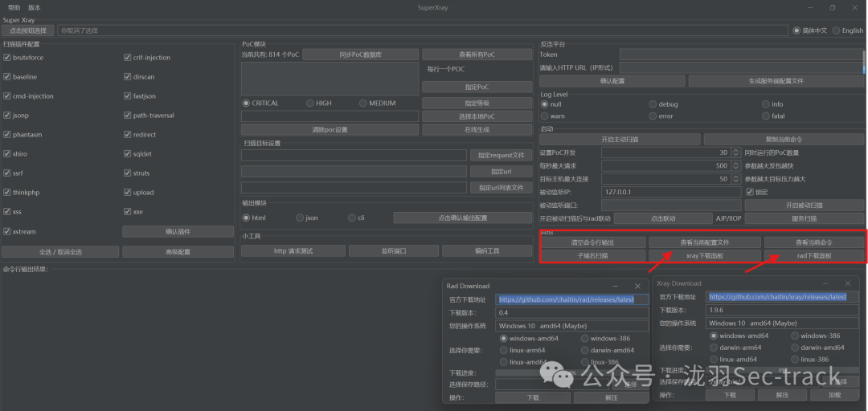Click rad下载面板 button
The width and height of the screenshot is (868, 411).
(x=813, y=255)
